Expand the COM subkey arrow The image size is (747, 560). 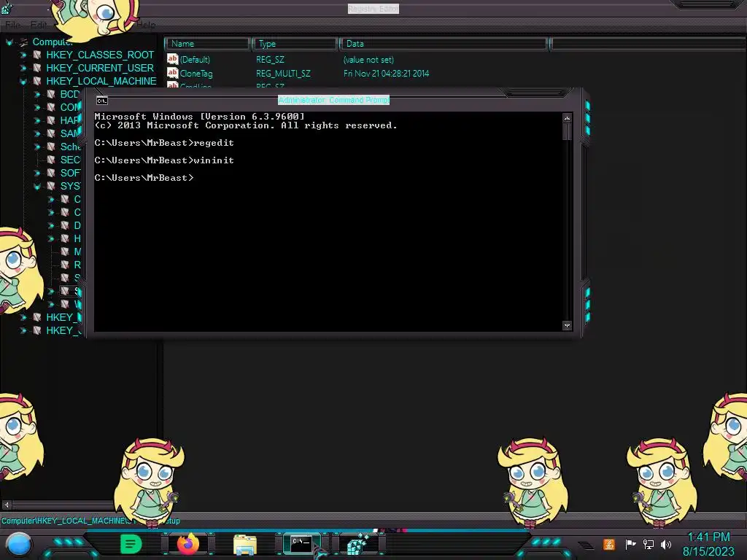[36, 108]
